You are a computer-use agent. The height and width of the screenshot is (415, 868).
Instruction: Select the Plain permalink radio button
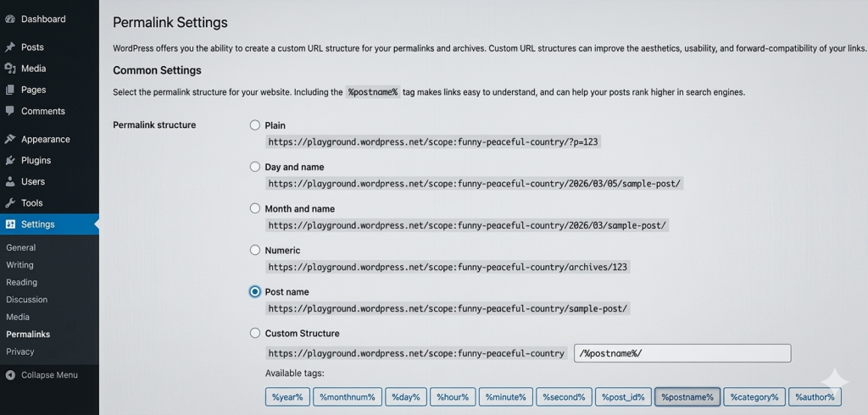click(x=254, y=125)
